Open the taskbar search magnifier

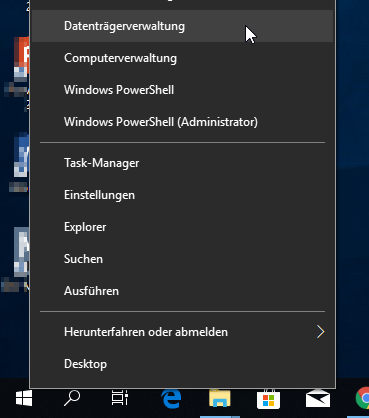[x=72, y=398]
